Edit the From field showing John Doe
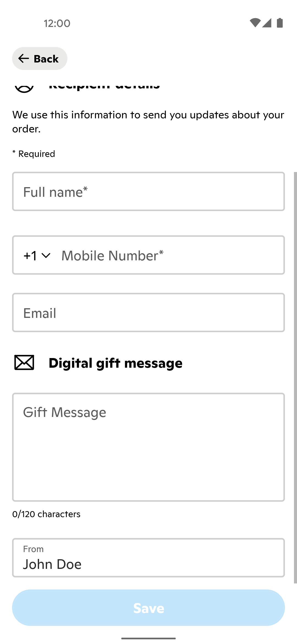The width and height of the screenshot is (297, 644). tap(148, 558)
